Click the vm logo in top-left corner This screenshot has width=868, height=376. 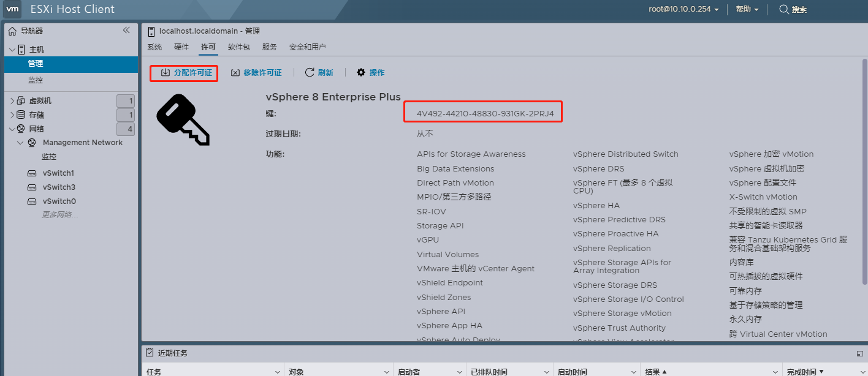click(12, 9)
